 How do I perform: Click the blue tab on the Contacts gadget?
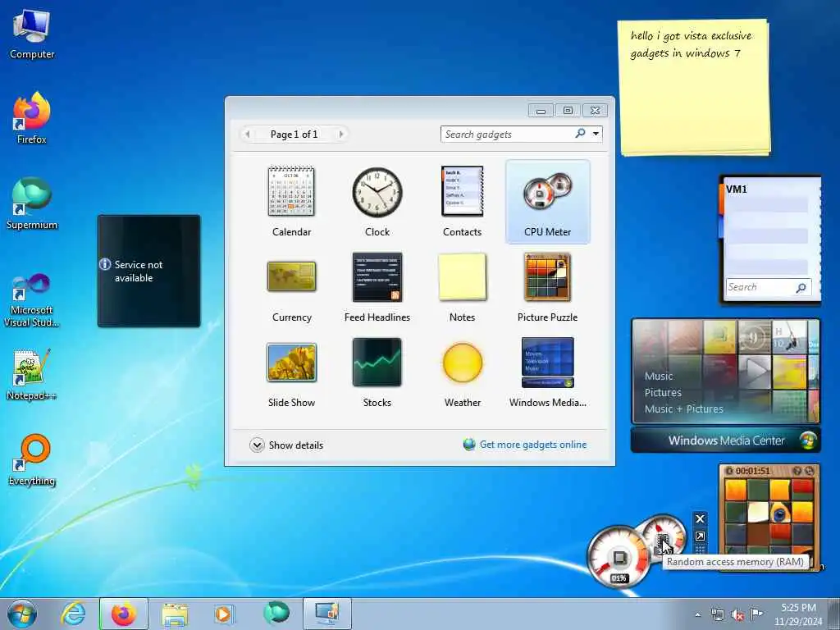click(x=721, y=226)
